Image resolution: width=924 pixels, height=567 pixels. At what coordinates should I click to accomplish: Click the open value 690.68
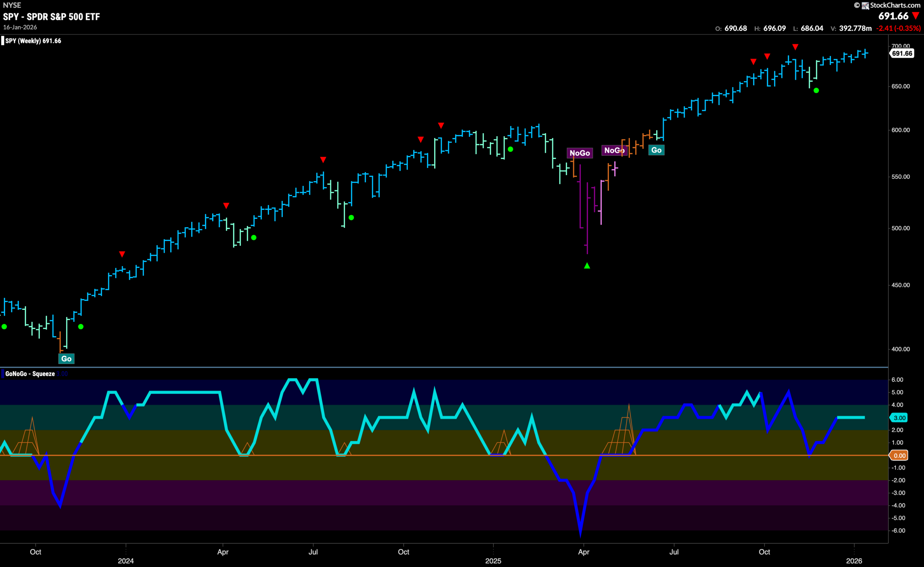coord(735,28)
